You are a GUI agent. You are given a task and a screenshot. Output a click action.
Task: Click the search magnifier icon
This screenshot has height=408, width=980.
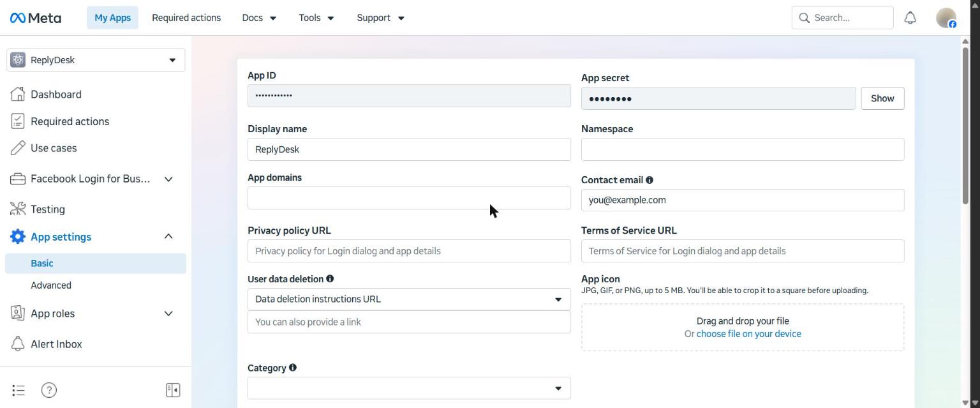point(805,18)
